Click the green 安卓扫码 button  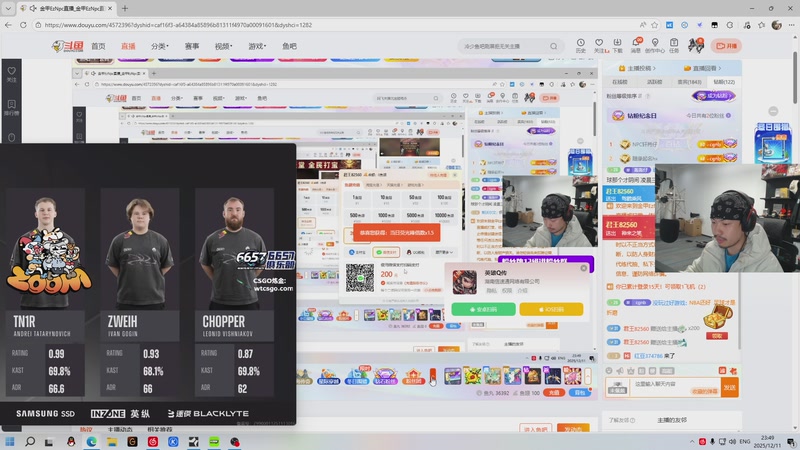point(483,309)
